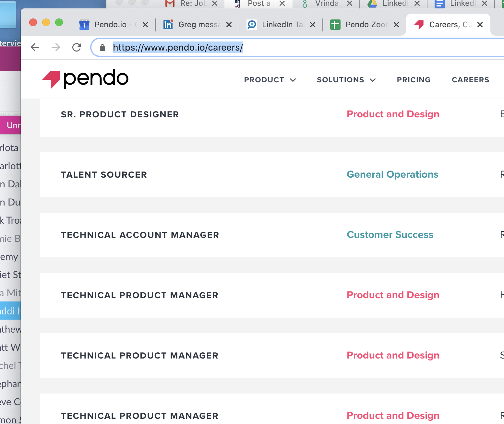
Task: Open the Pricing page
Action: point(414,80)
